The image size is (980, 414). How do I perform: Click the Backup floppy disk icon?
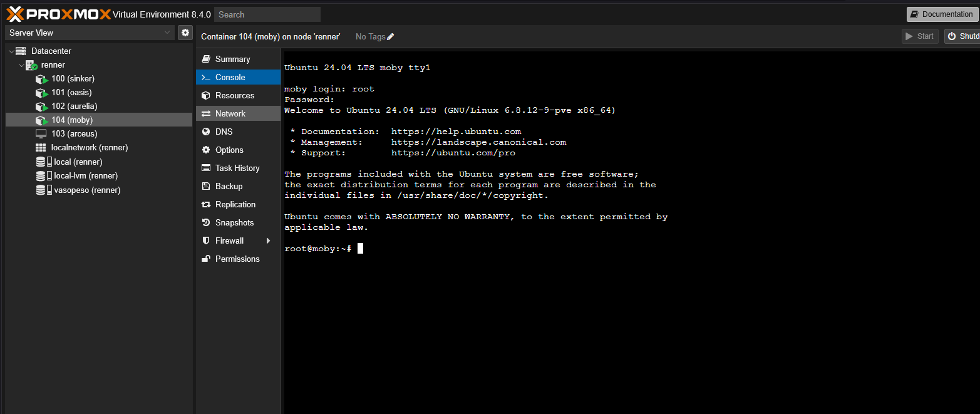point(205,186)
